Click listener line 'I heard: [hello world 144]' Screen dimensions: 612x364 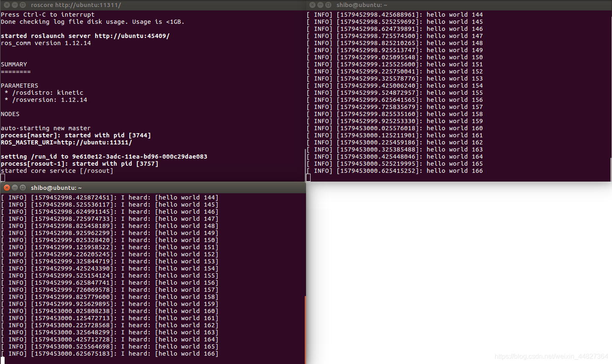pos(110,197)
